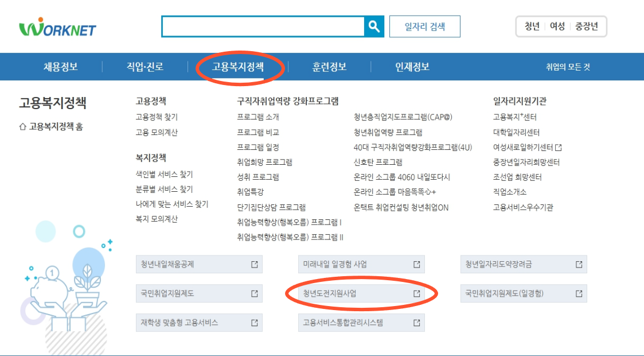
Task: Click the external-link icon on 국민취업지원제도(일경험)
Action: 578,293
